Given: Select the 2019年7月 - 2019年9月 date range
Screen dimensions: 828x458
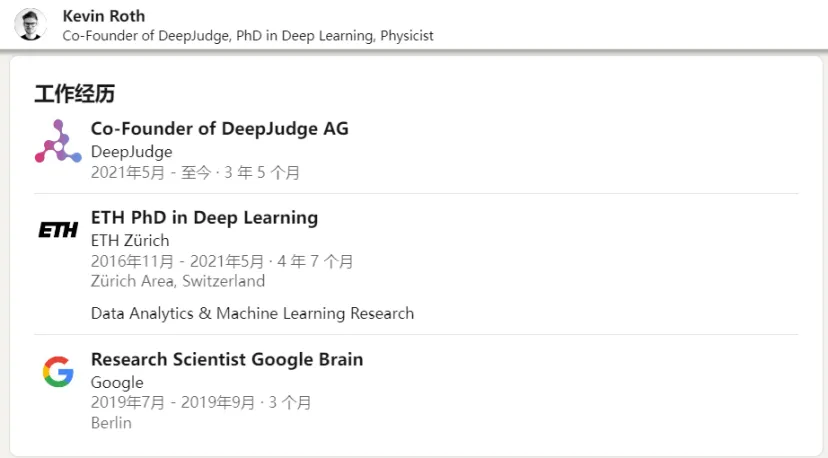Looking at the screenshot, I should point(173,403).
